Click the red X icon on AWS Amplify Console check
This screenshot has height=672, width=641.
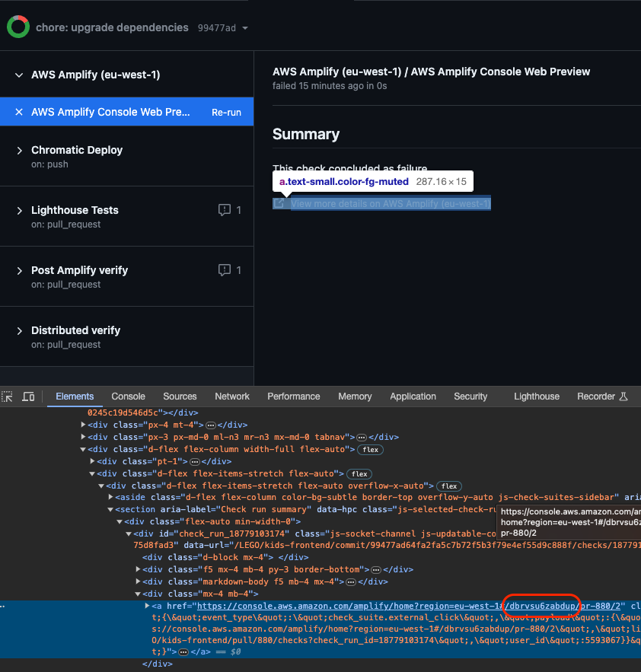pyautogui.click(x=19, y=111)
